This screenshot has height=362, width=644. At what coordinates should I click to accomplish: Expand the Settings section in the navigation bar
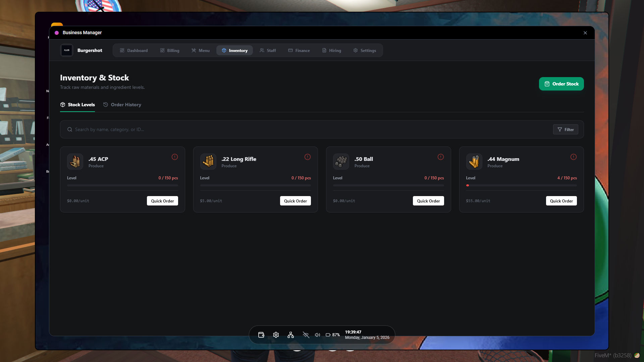click(365, 50)
